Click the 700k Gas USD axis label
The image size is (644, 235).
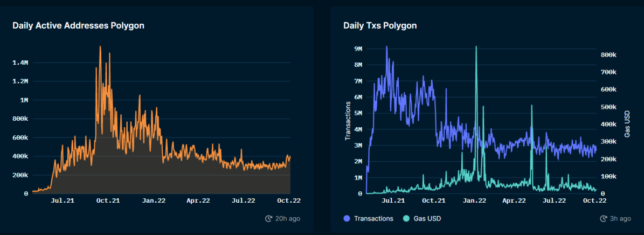coord(610,72)
